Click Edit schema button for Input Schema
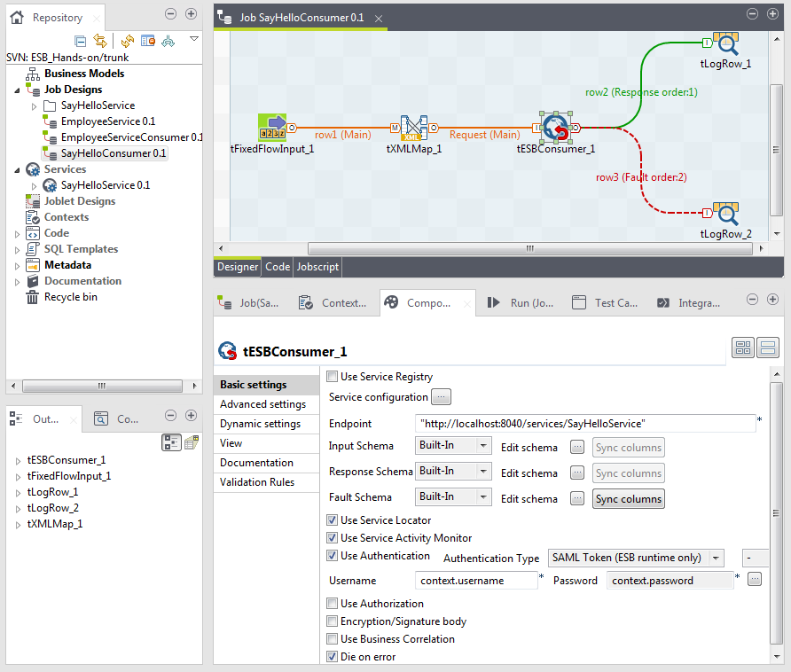Image resolution: width=791 pixels, height=672 pixels. [577, 448]
